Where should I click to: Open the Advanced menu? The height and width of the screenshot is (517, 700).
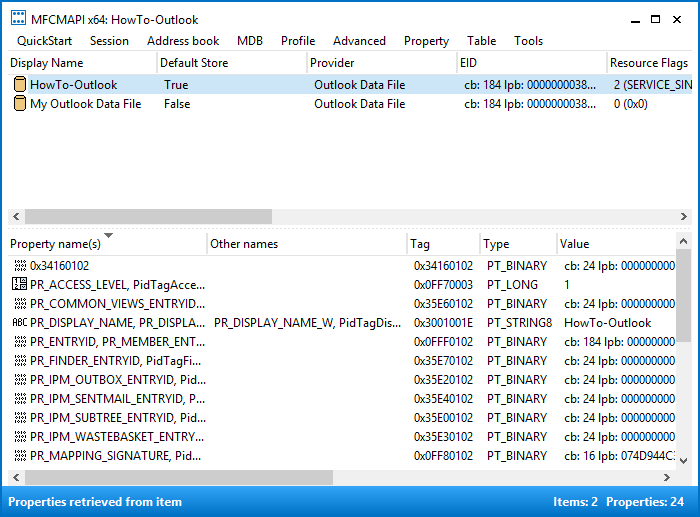point(359,41)
